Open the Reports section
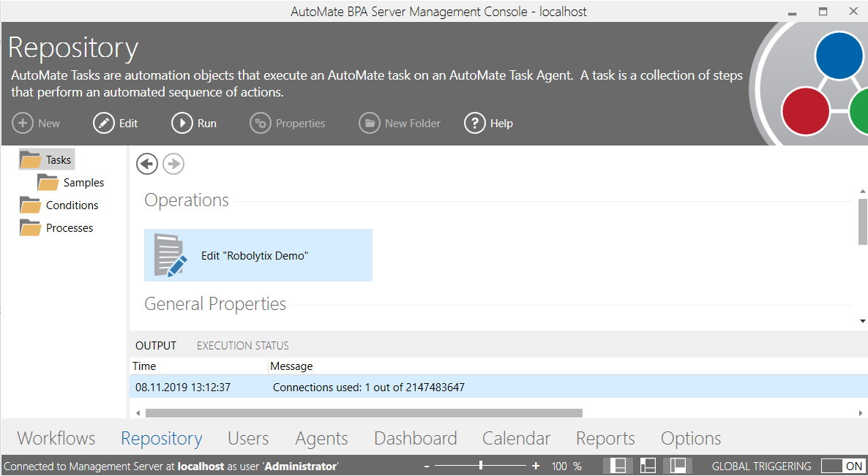This screenshot has height=476, width=868. click(605, 439)
